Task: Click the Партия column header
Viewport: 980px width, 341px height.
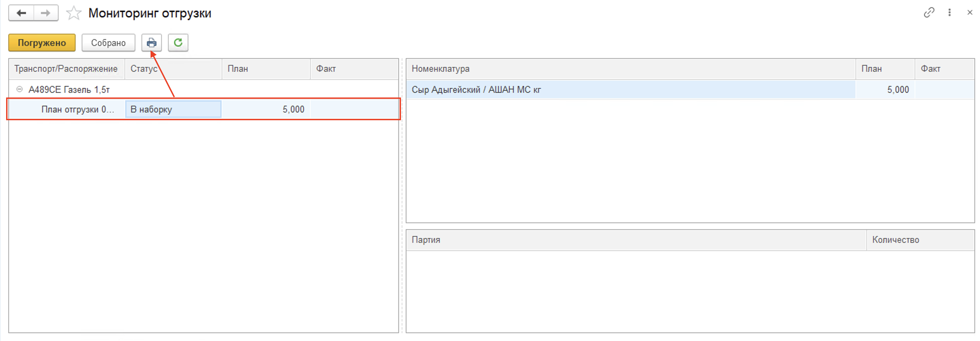Action: coord(426,240)
